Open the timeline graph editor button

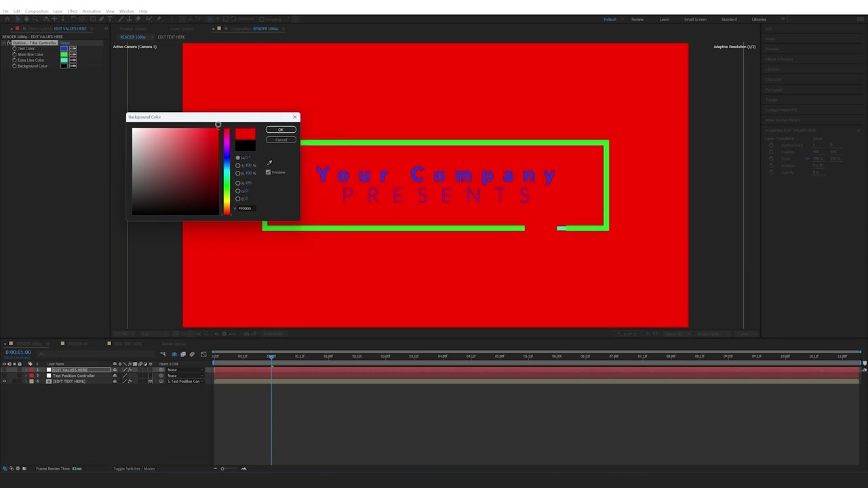pyautogui.click(x=203, y=354)
